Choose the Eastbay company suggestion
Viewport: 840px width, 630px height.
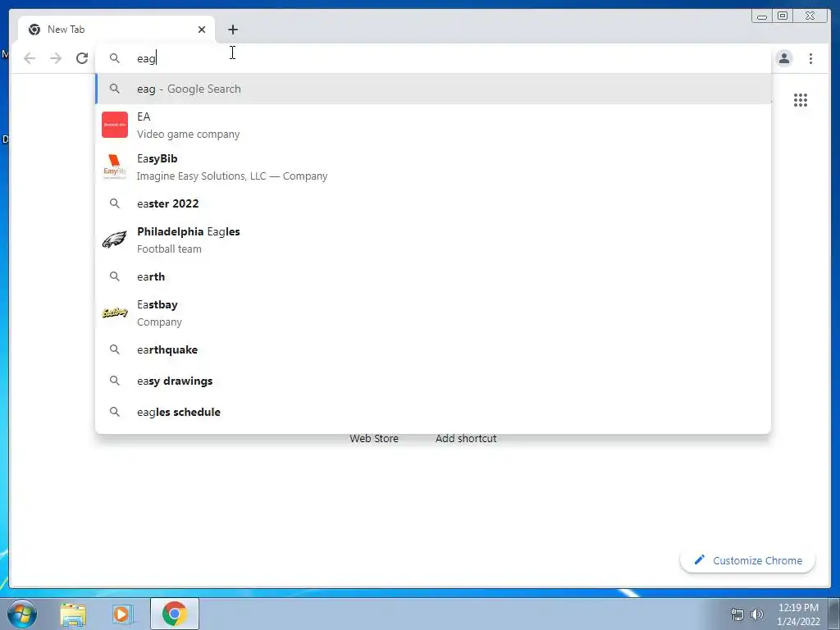(x=433, y=313)
